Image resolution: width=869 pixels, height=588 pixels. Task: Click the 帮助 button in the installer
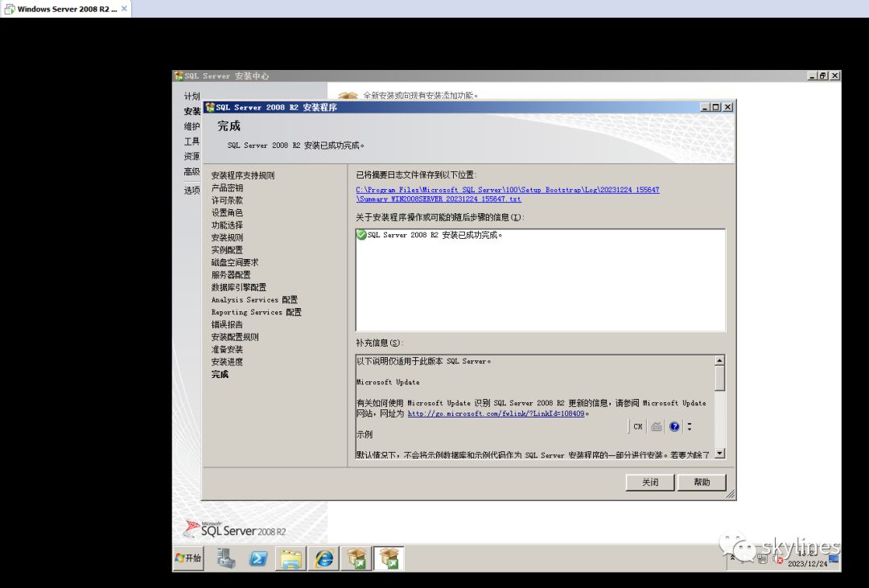click(x=702, y=482)
